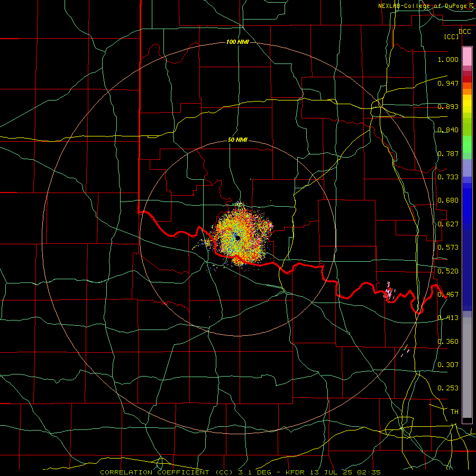This screenshot has height=476, width=476.
Task: Click the 0.893 scale value
Action: pyautogui.click(x=448, y=106)
